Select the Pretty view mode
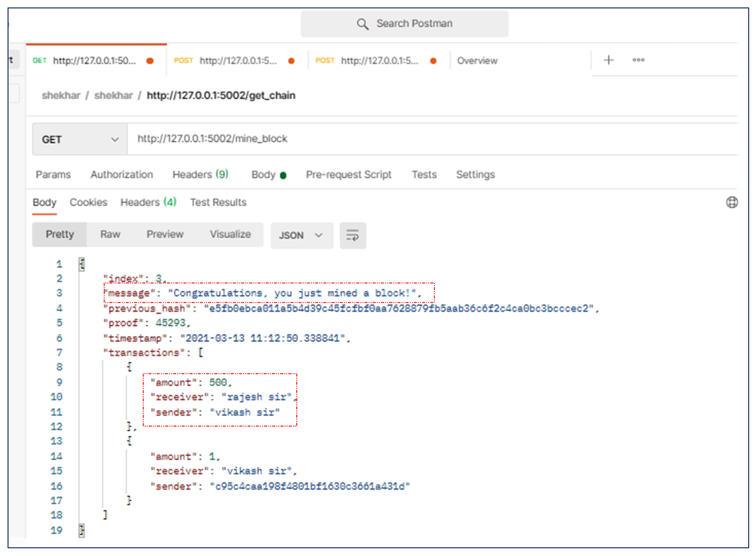Image resolution: width=756 pixels, height=556 pixels. point(60,234)
